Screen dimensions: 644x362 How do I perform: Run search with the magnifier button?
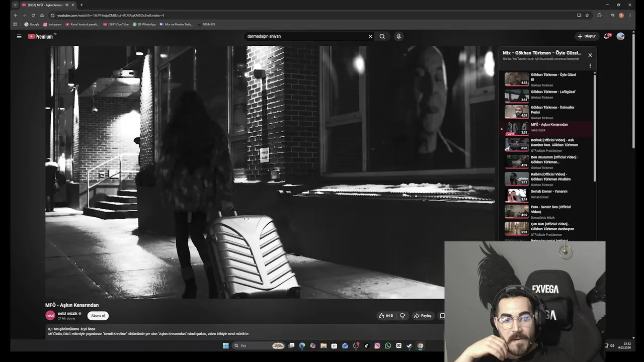point(382,36)
